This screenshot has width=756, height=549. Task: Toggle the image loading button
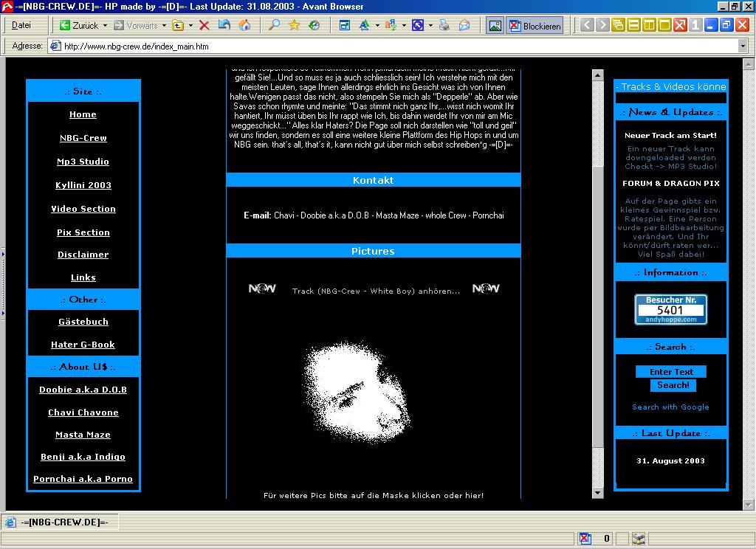tap(495, 26)
